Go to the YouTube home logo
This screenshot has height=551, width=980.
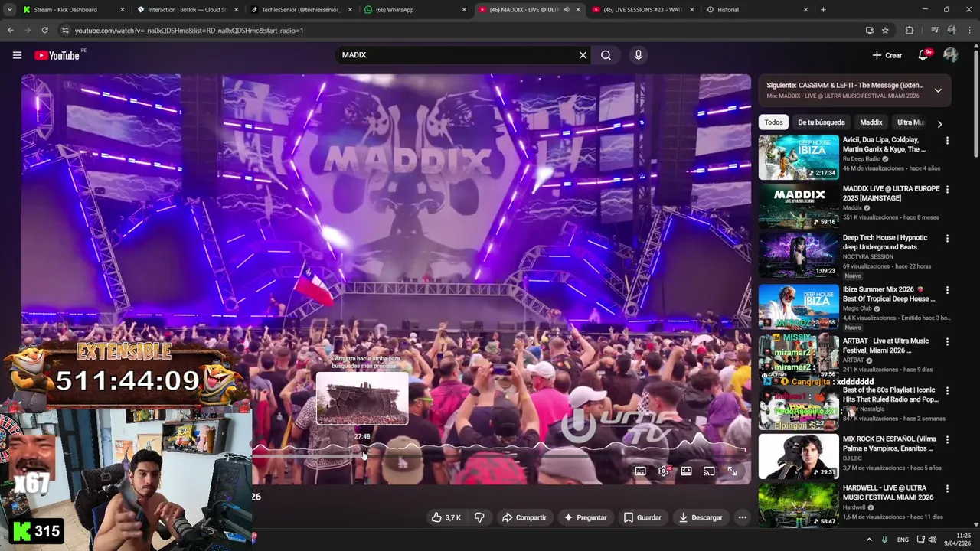pyautogui.click(x=57, y=55)
